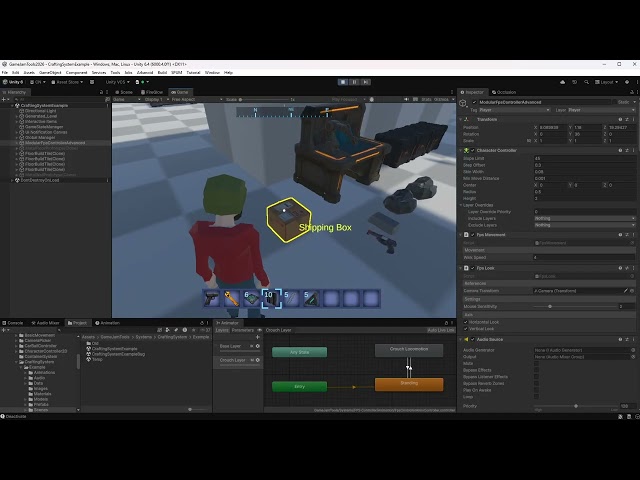Mute audio in Game view toolbar
The height and width of the screenshot is (480, 640).
point(406,99)
